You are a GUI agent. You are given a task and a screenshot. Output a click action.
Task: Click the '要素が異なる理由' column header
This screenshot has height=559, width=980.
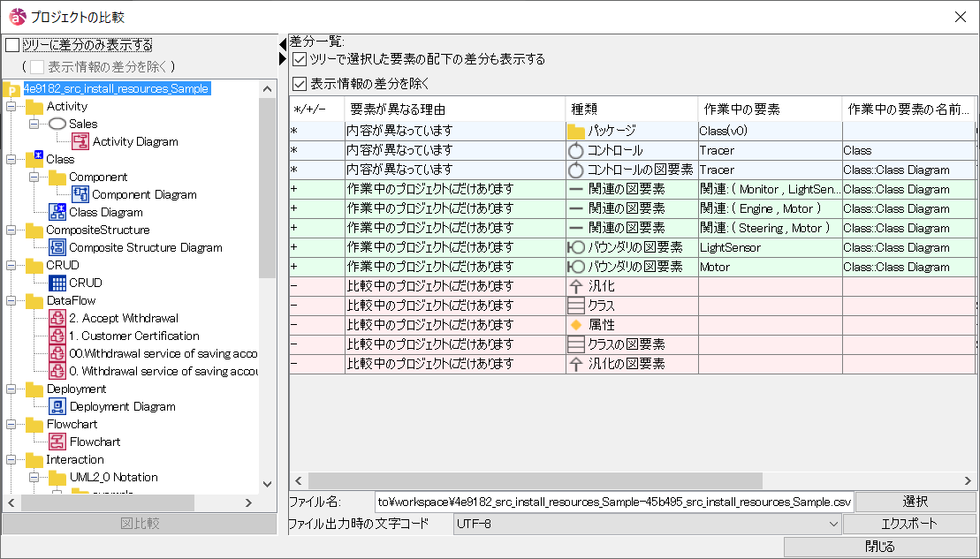tap(454, 110)
